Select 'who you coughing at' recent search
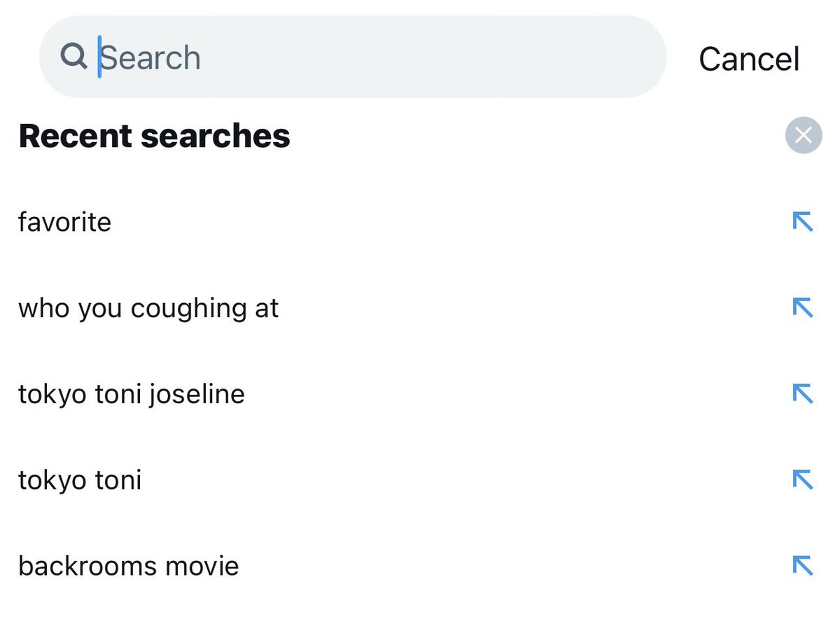 click(148, 309)
